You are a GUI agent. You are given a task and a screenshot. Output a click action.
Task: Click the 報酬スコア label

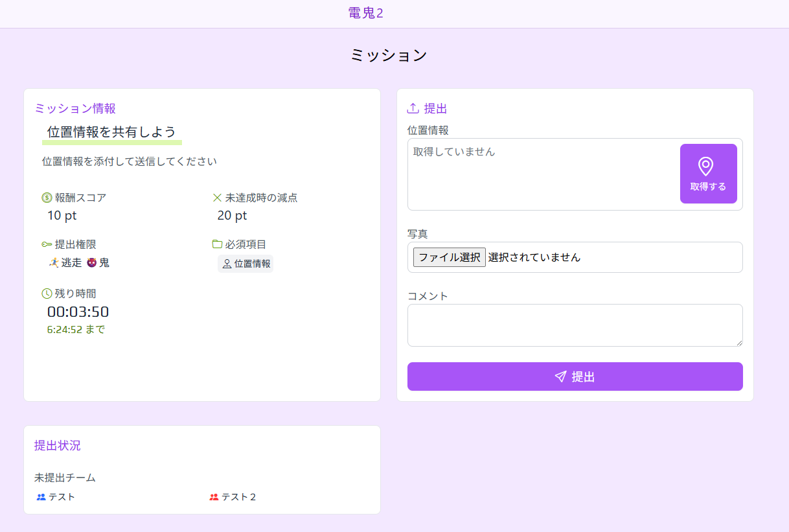click(x=81, y=198)
